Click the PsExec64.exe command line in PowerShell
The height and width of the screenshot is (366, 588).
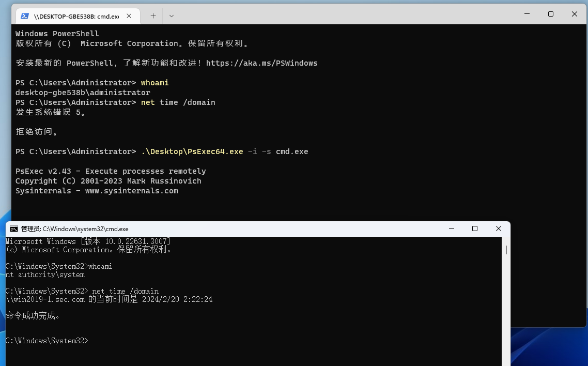[x=224, y=151]
